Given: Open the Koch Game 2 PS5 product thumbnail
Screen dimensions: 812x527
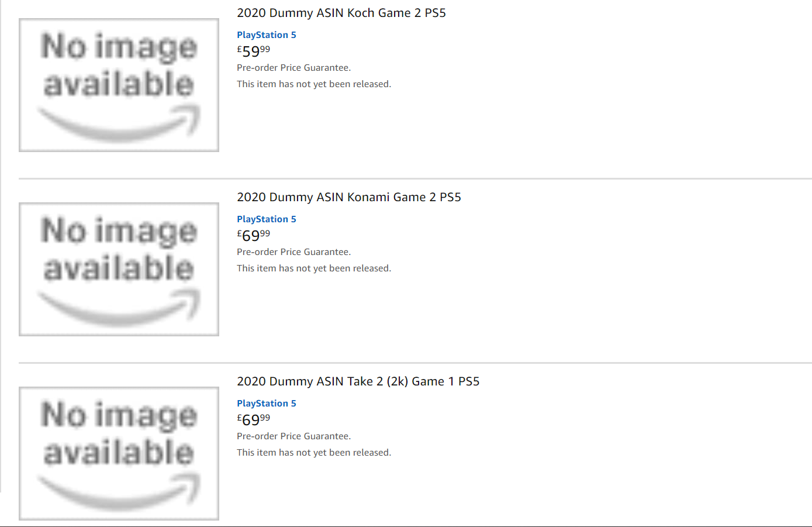Looking at the screenshot, I should 119,85.
